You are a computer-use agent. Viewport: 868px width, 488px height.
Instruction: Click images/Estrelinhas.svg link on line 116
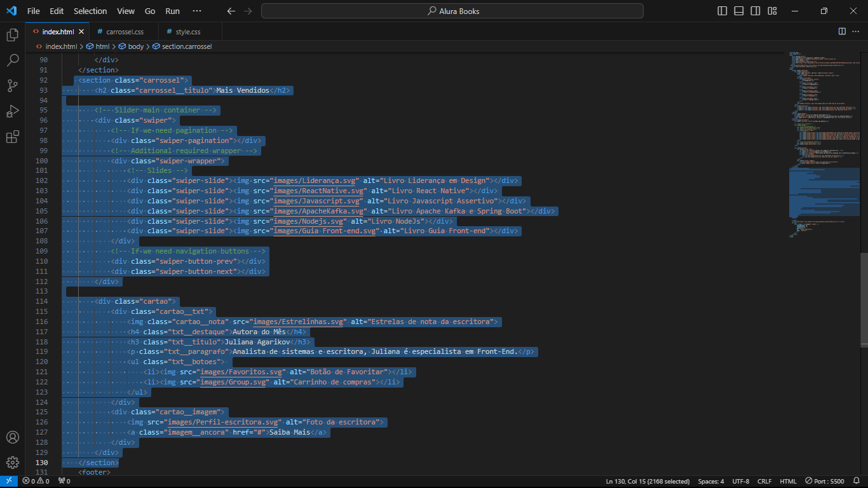tap(299, 322)
